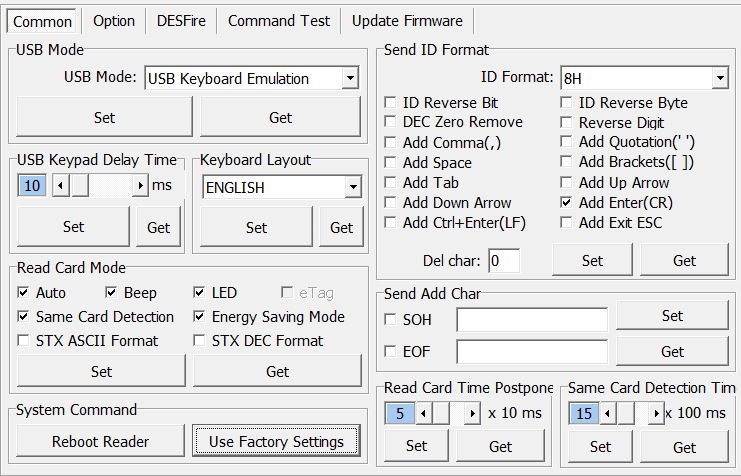The height and width of the screenshot is (476, 741).
Task: Click right arrow of Same Card Detection Time
Action: [655, 413]
